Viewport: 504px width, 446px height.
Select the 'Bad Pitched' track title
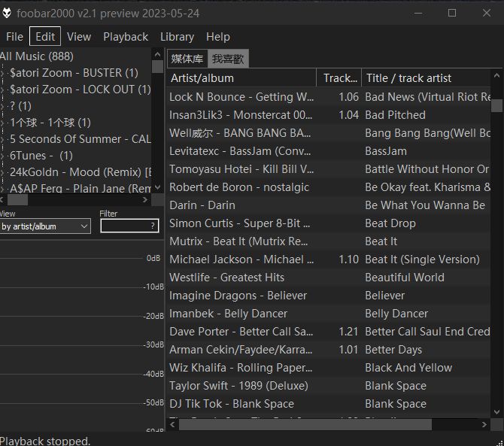(x=395, y=115)
